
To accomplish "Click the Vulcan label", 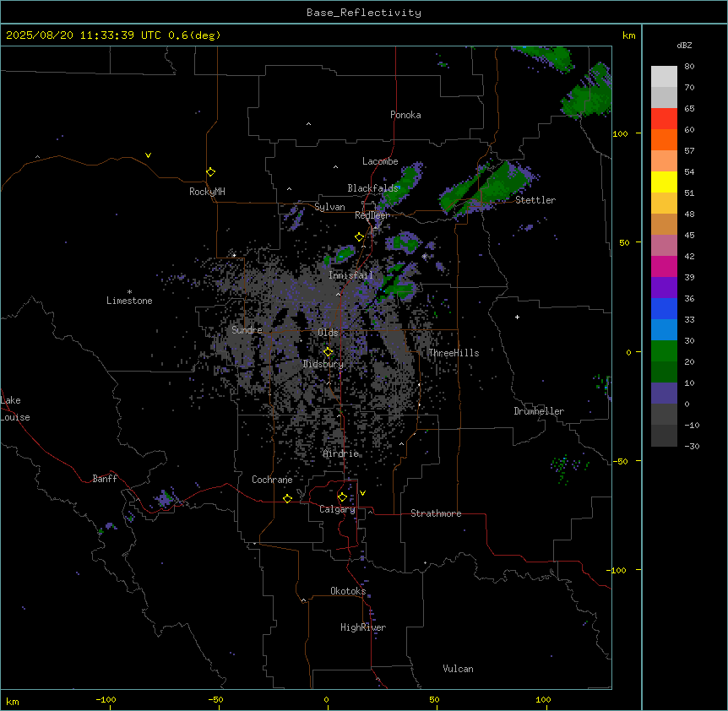I will (x=458, y=669).
